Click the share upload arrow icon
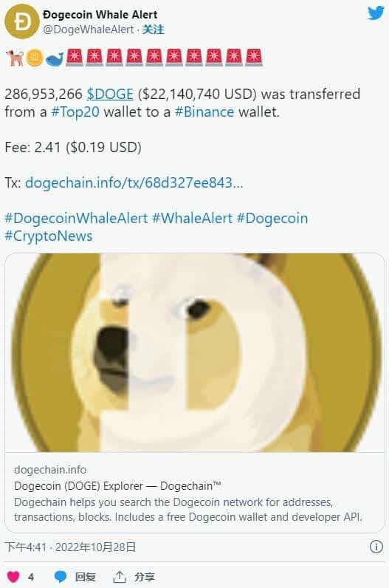This screenshot has height=588, width=389. (x=119, y=576)
